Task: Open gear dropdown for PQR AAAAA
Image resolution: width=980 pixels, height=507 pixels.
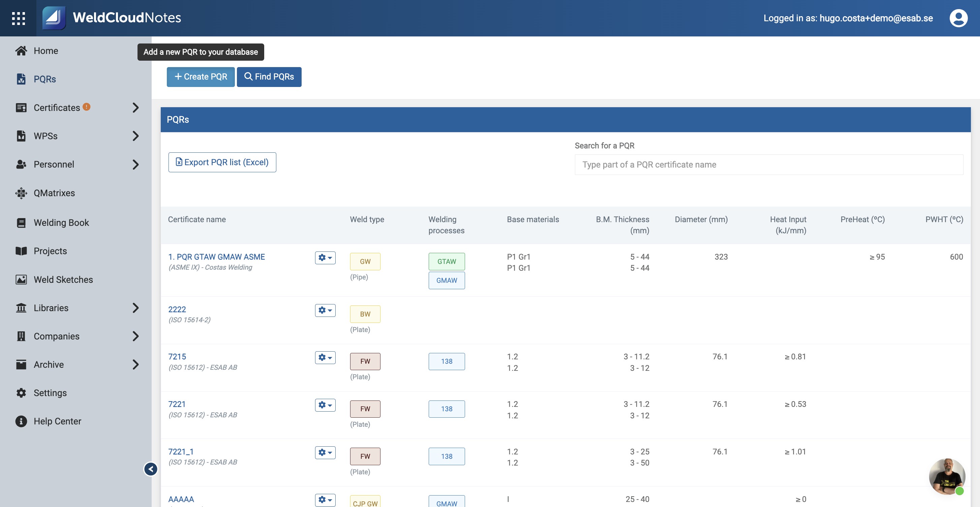Action: (325, 500)
